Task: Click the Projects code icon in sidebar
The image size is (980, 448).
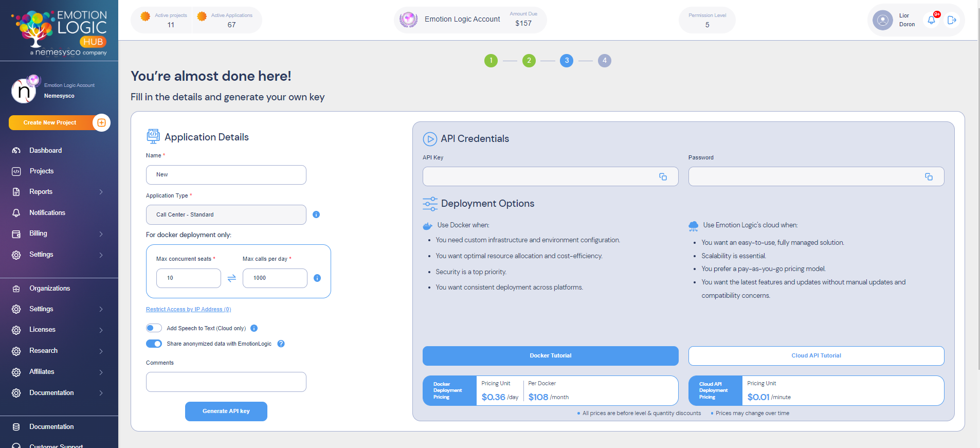Action: pyautogui.click(x=16, y=171)
